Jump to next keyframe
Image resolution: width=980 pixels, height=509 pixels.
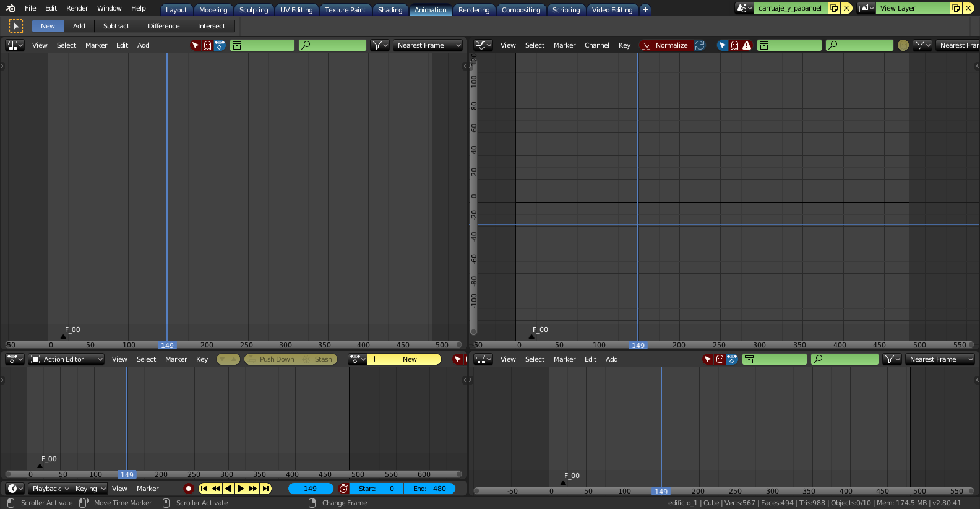(x=253, y=489)
